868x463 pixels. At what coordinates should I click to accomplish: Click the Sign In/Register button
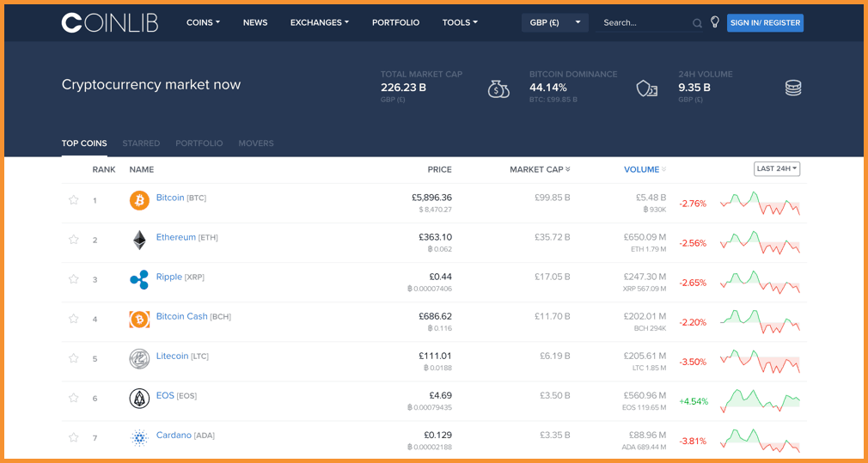765,22
